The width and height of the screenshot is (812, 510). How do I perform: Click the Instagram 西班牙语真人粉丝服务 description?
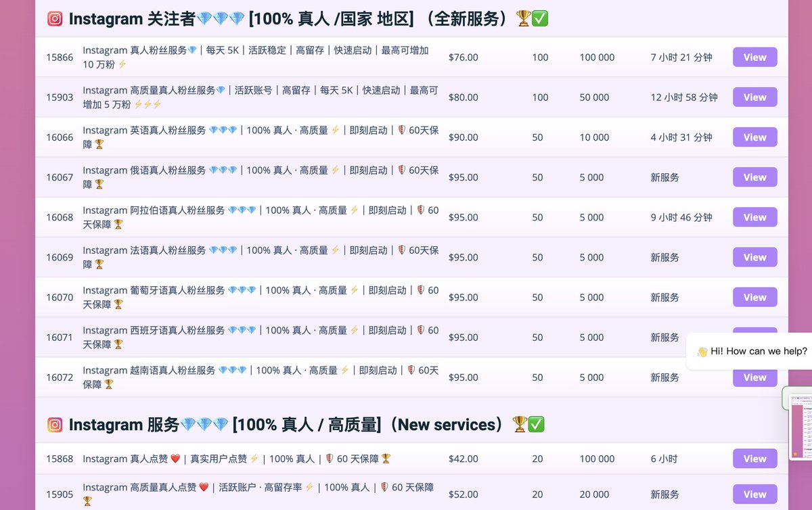click(x=261, y=337)
